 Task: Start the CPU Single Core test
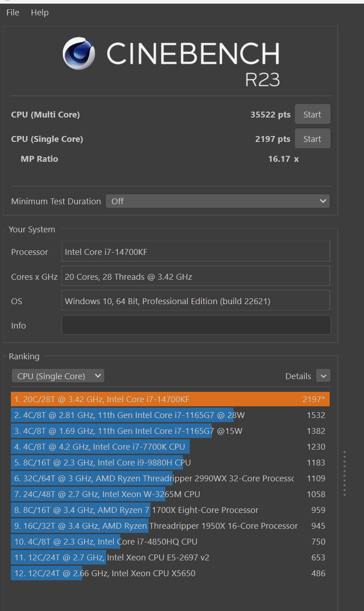313,139
